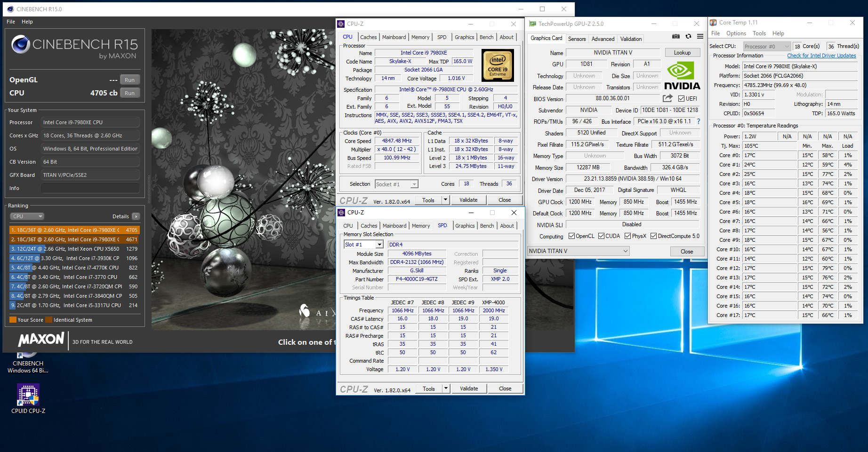The width and height of the screenshot is (868, 452).
Task: Open the Memory tab in lower CPU-Z
Action: point(421,226)
